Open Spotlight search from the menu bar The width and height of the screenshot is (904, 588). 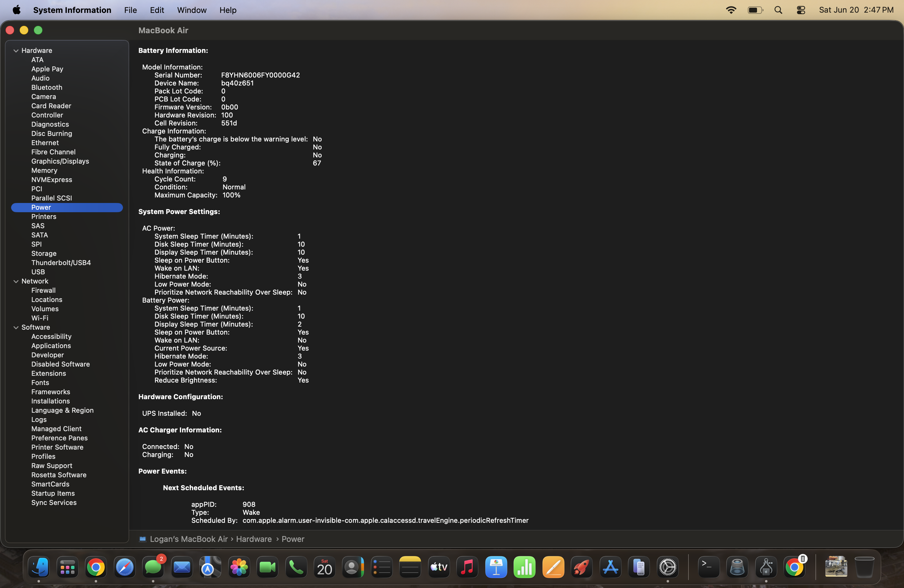778,10
